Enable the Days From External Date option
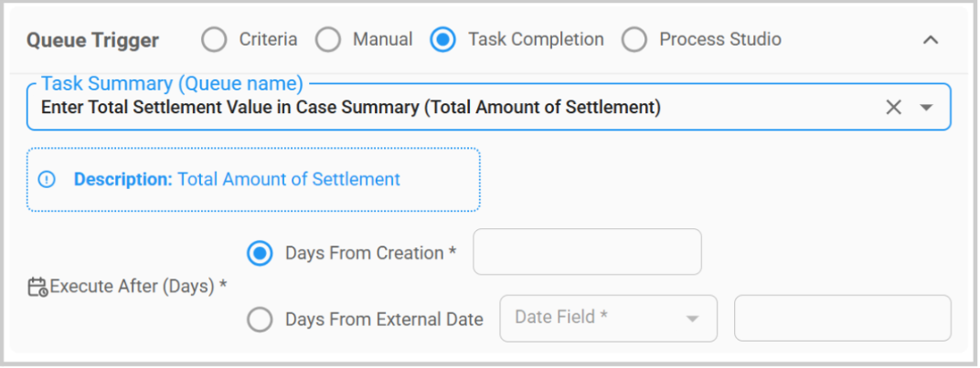Screen dimensions: 980x368 coord(261,320)
